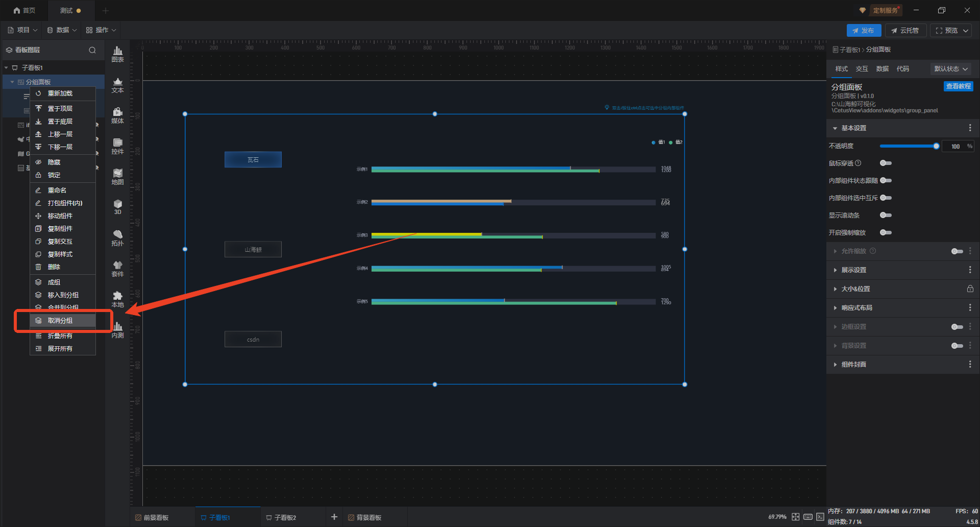Open the 媒体 media components panel
The image size is (980, 527).
[117, 115]
